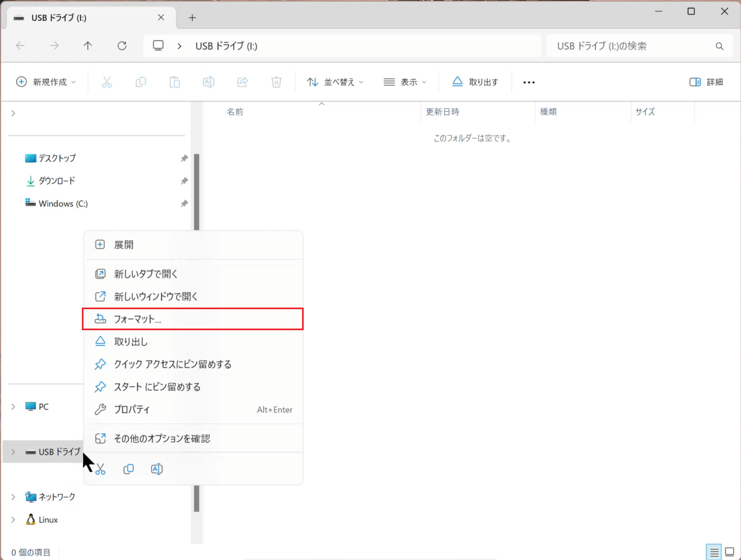Click the refresh button in navigation bar
This screenshot has height=560, width=741.
point(122,46)
